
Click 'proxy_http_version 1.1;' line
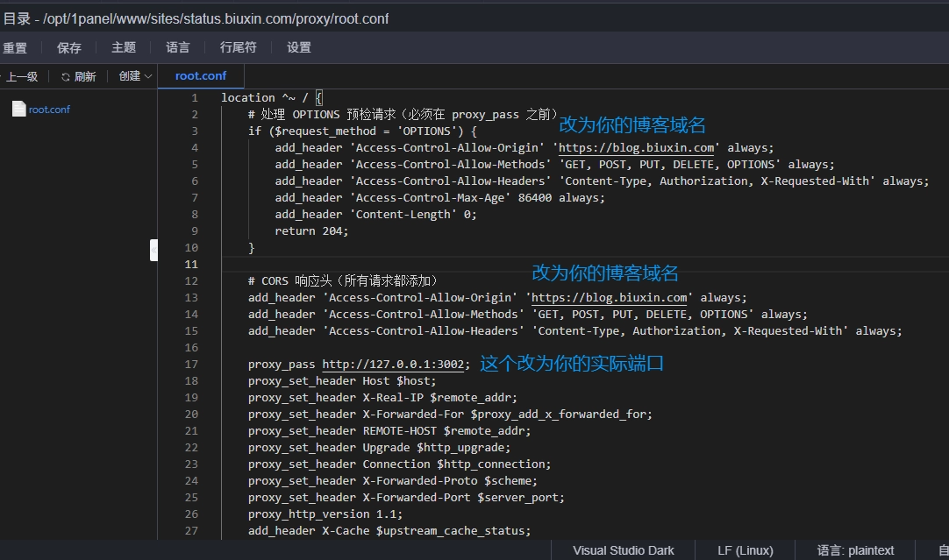pyautogui.click(x=325, y=514)
